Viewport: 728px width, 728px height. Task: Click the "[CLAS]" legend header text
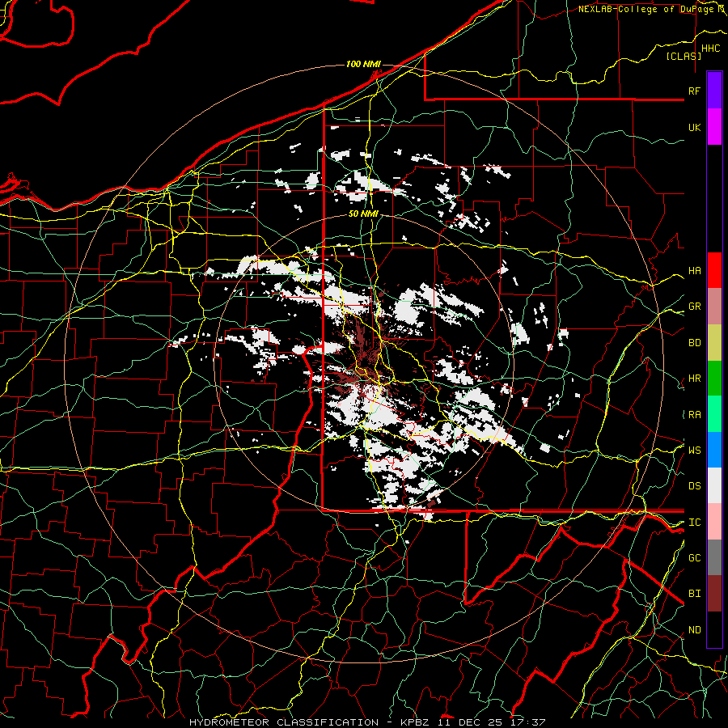tap(684, 56)
